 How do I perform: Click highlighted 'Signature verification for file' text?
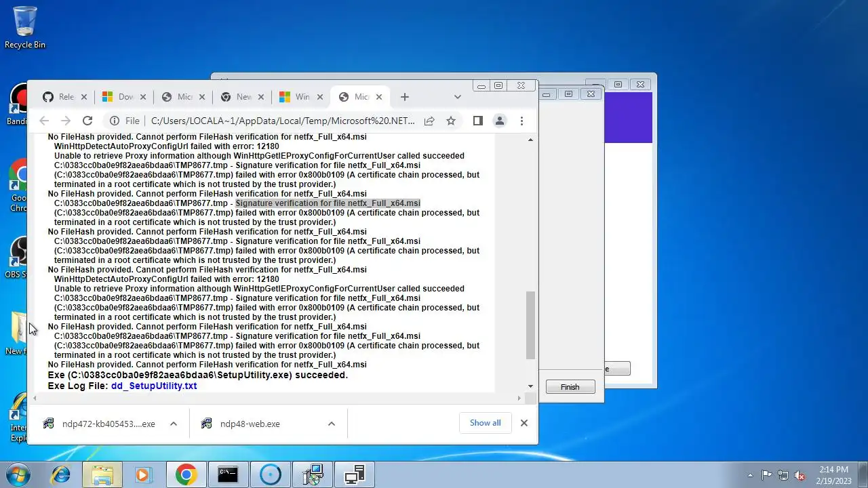[328, 203]
